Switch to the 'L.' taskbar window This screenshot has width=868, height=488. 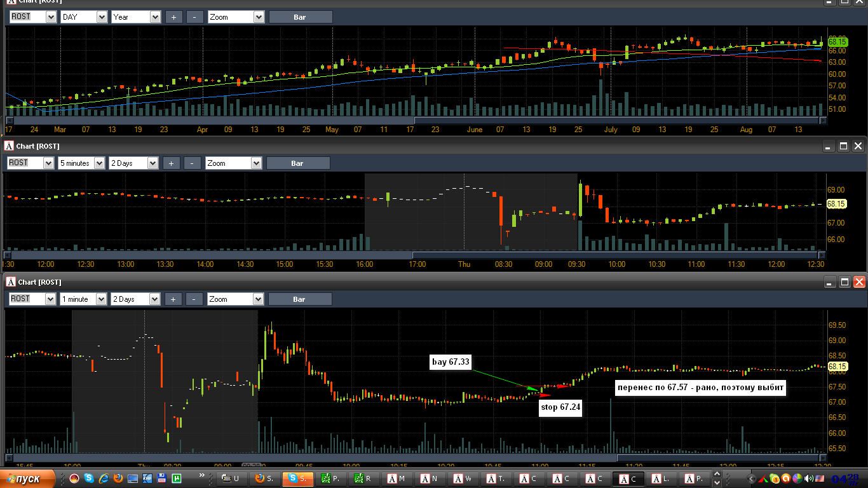tap(661, 478)
